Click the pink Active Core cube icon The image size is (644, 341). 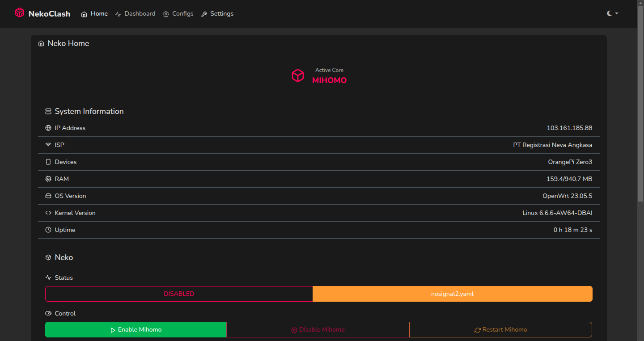298,76
